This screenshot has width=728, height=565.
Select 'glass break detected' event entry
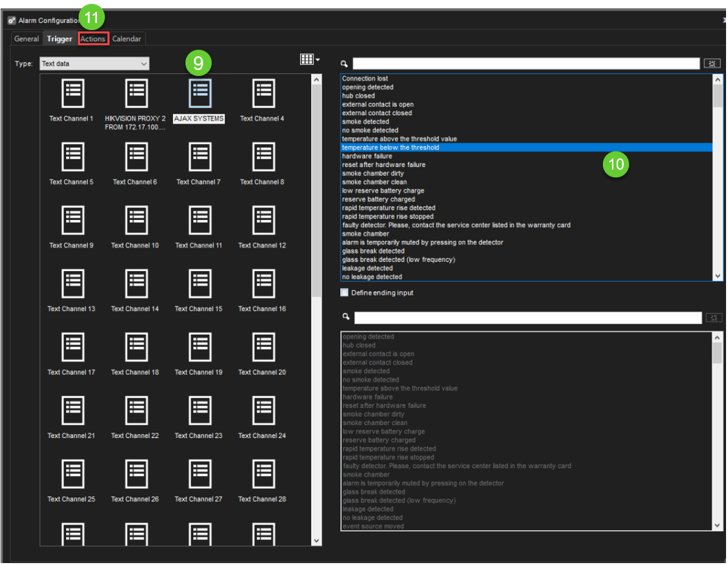tap(374, 251)
